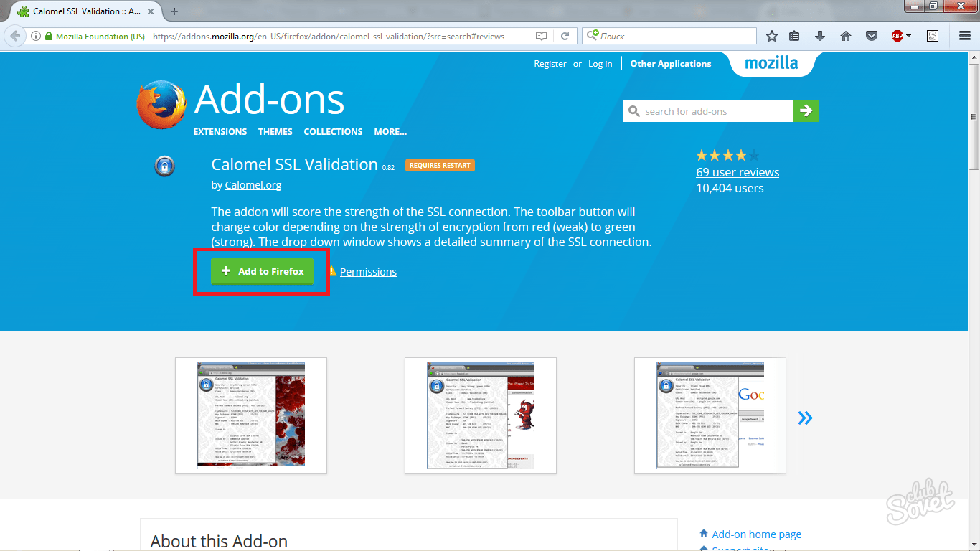Screen dimensions: 980x551
Task: Click the Calomel padlock add-on icon
Action: tap(165, 166)
